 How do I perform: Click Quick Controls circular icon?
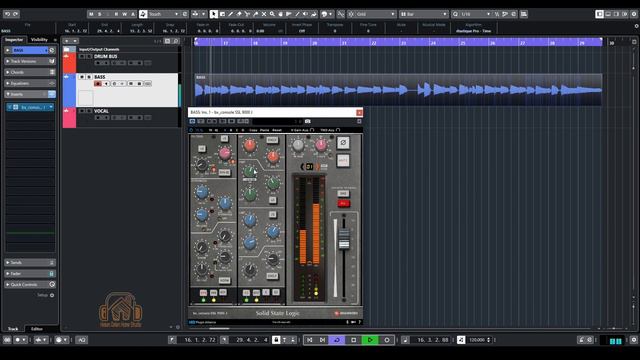coord(52,284)
